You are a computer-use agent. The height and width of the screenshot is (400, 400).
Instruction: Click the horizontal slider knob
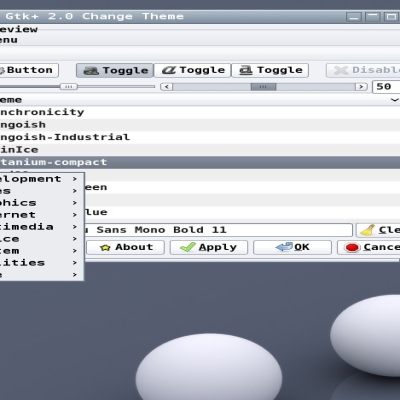pos(69,87)
